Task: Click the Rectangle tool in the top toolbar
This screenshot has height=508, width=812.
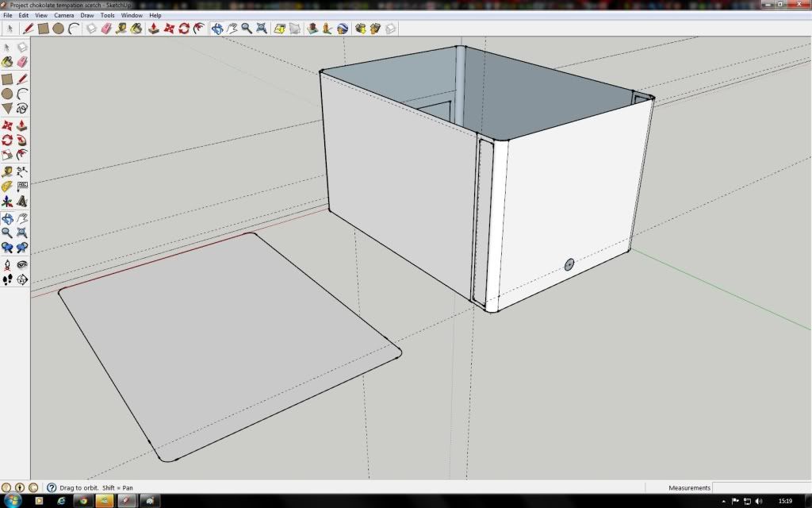Action: [44, 29]
